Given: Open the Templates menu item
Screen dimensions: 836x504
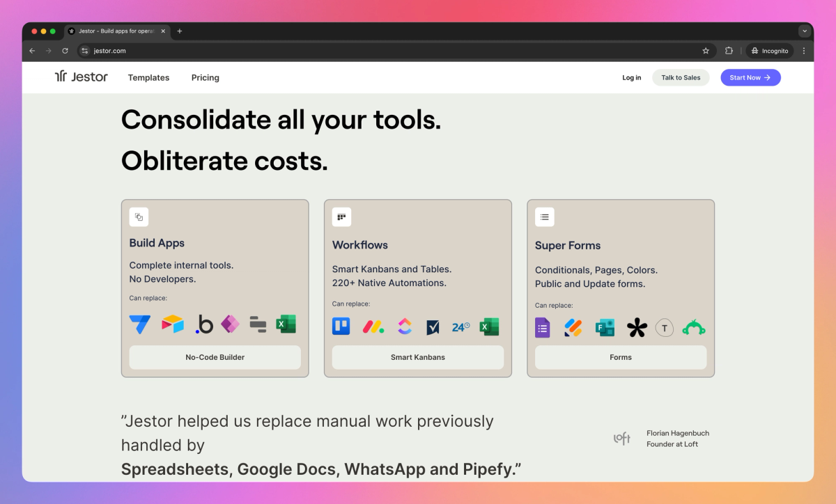Looking at the screenshot, I should click(148, 78).
